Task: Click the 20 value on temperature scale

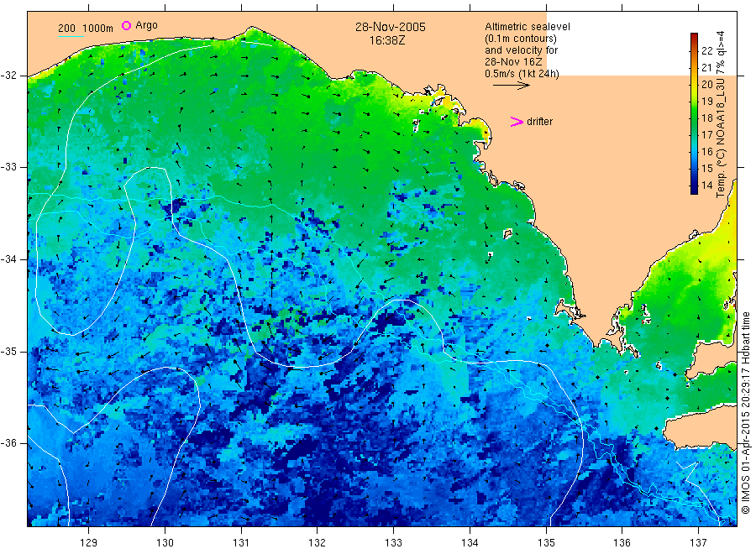Action: (706, 84)
